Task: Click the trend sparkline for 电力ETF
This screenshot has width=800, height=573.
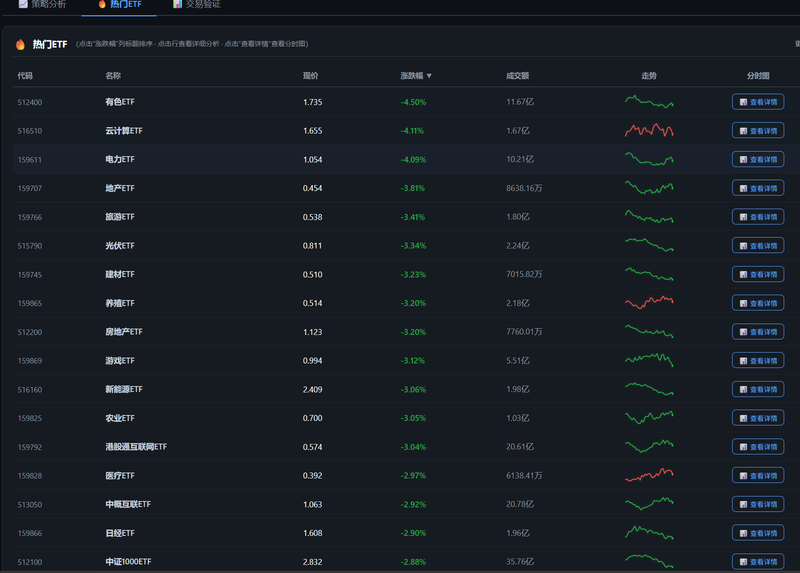Action: (649, 159)
